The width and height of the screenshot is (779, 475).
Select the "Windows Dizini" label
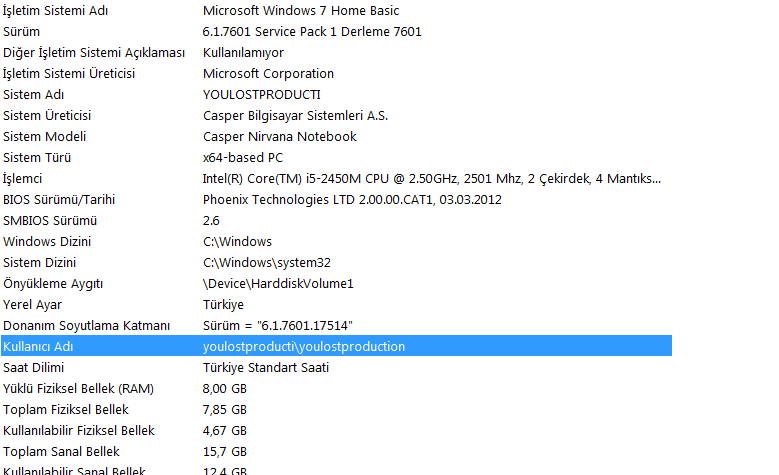pyautogui.click(x=47, y=241)
